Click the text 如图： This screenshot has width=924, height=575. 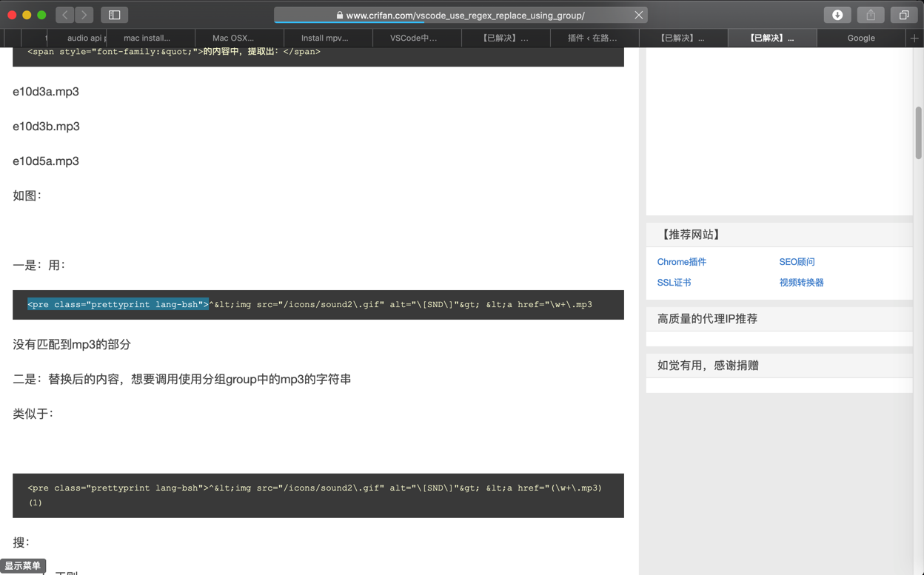click(x=27, y=196)
